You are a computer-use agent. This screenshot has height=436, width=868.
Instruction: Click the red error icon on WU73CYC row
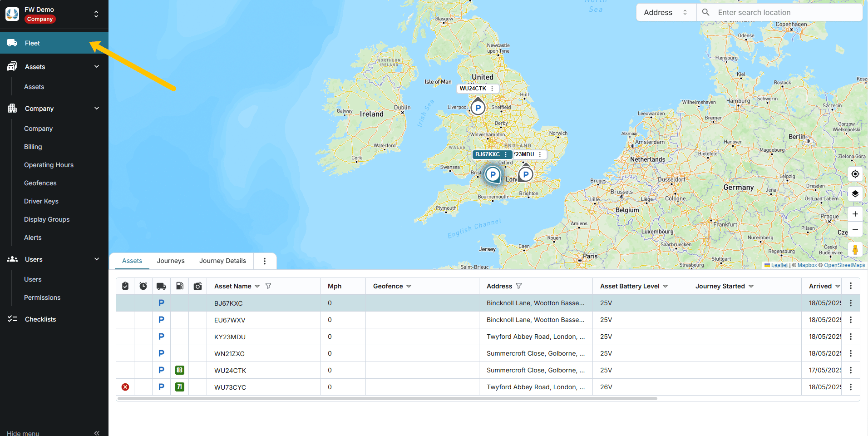(125, 387)
